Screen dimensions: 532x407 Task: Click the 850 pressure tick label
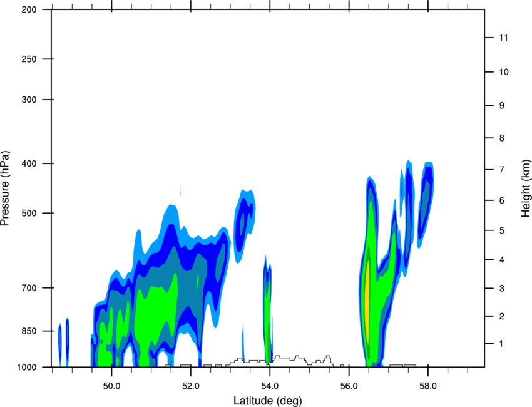29,331
